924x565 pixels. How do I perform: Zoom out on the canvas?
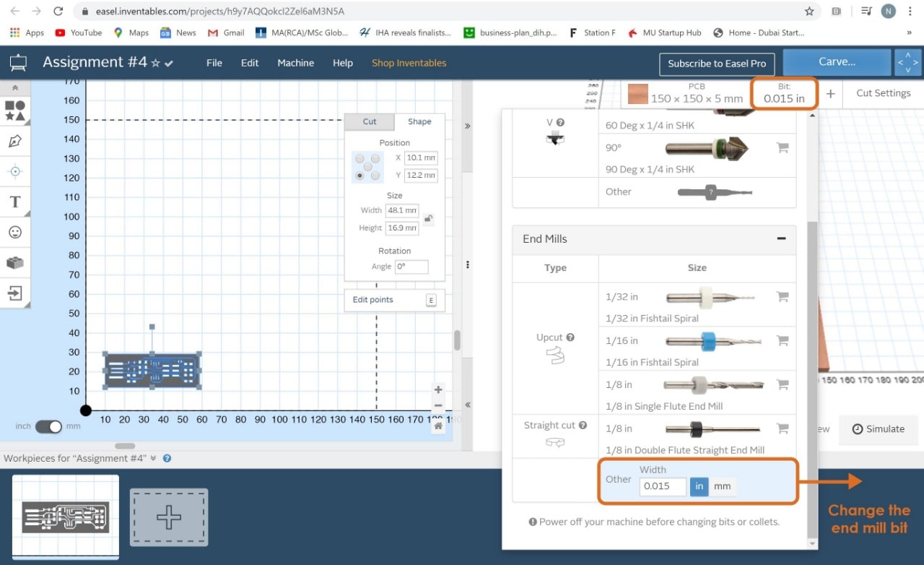click(x=438, y=405)
